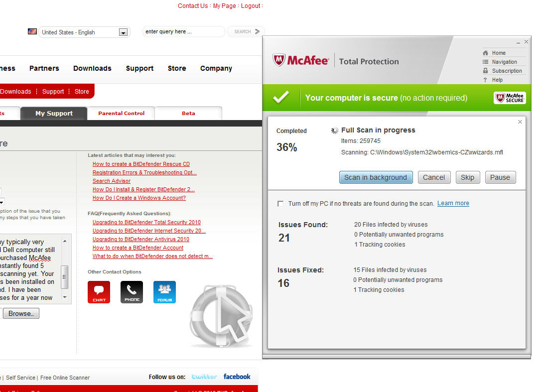Open the Search Advisor article
Image resolution: width=545 pixels, height=392 pixels.
click(x=112, y=181)
